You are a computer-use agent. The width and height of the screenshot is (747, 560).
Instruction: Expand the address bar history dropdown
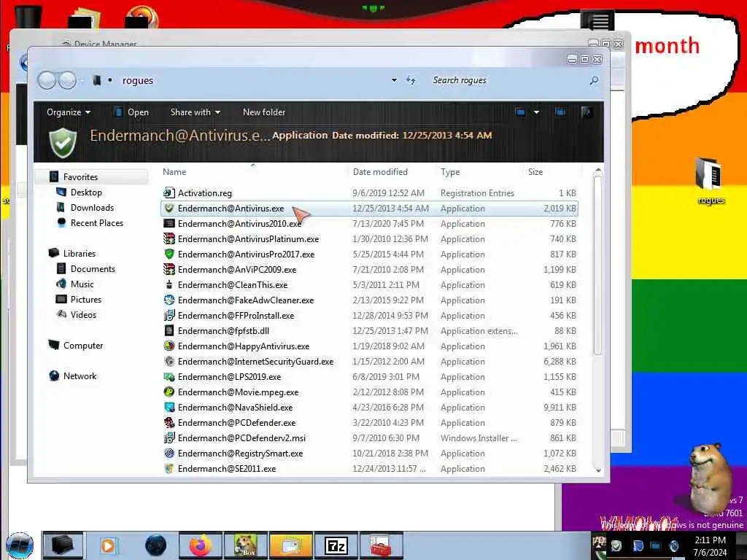(x=394, y=80)
